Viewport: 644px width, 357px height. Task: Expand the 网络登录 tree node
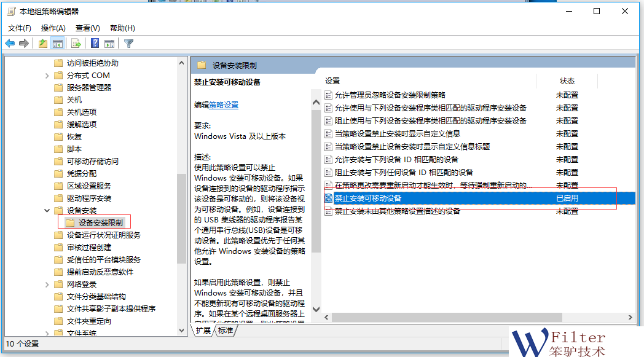47,284
